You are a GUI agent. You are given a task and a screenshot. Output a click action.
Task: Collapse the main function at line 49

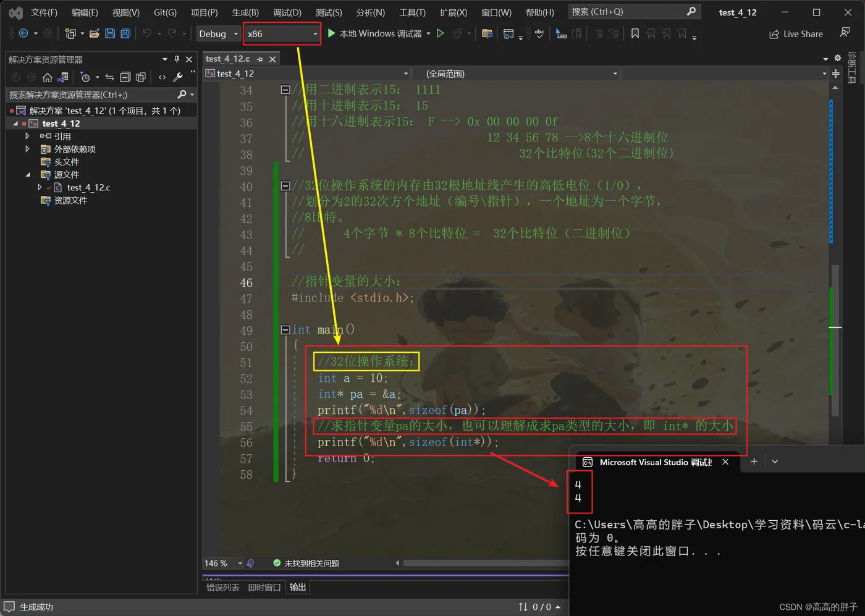coord(285,330)
